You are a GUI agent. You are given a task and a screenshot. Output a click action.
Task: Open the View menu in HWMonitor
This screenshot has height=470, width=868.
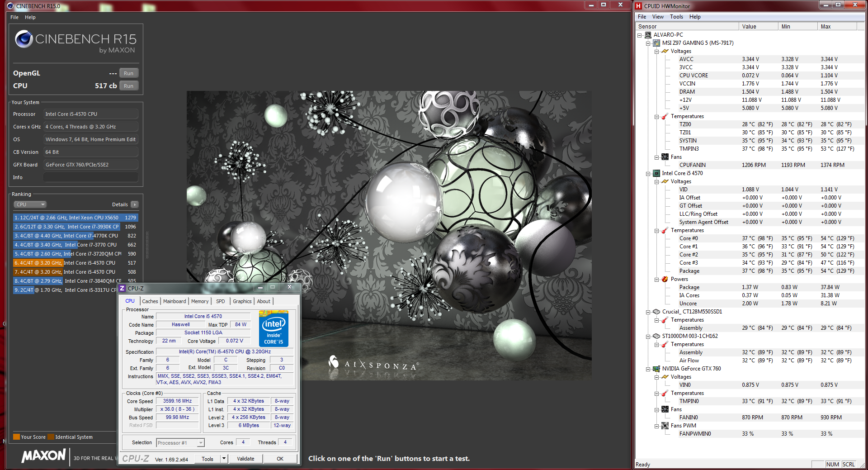tap(657, 17)
